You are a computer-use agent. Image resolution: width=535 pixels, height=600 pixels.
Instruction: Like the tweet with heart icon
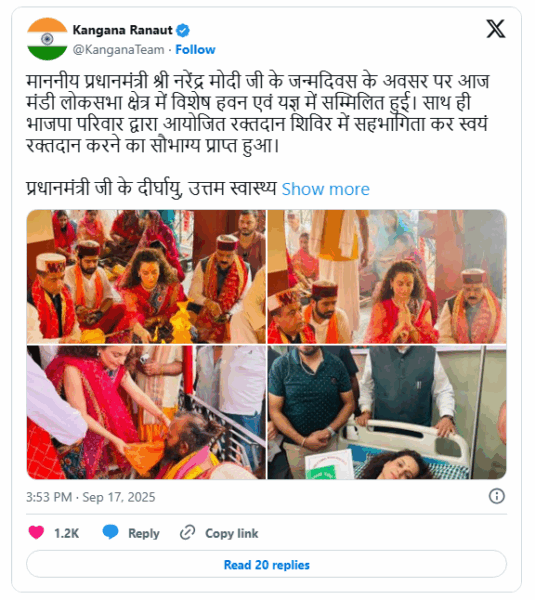pos(36,533)
